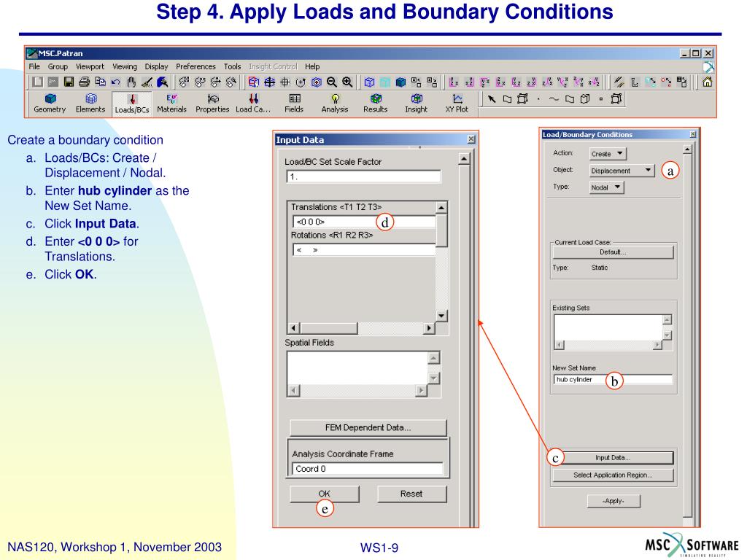Click the Zoom out magnifier icon
747x560 pixels.
(x=332, y=82)
